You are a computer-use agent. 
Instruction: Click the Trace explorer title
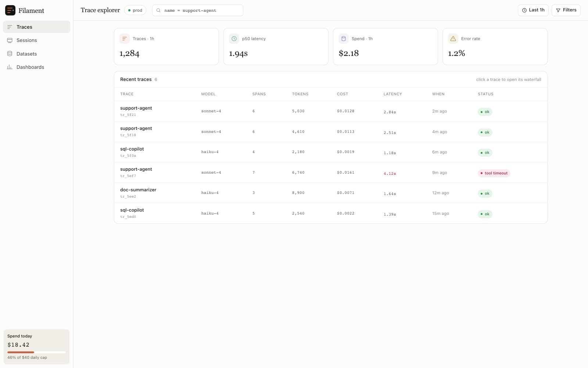coord(100,10)
